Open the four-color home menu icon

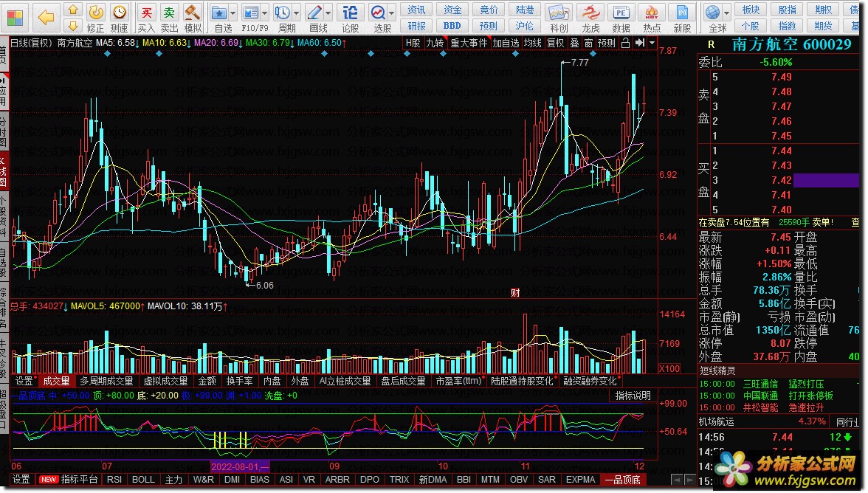(15, 18)
